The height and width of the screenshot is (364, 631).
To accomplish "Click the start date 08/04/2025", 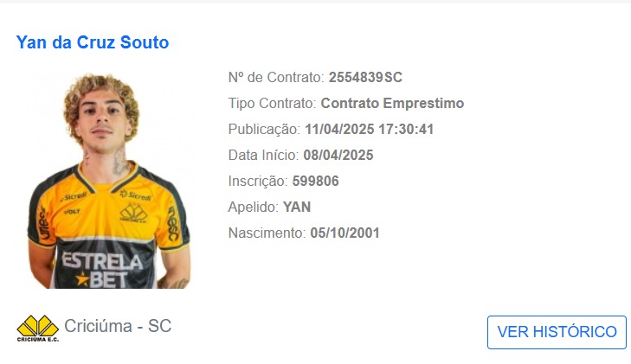I will click(338, 155).
